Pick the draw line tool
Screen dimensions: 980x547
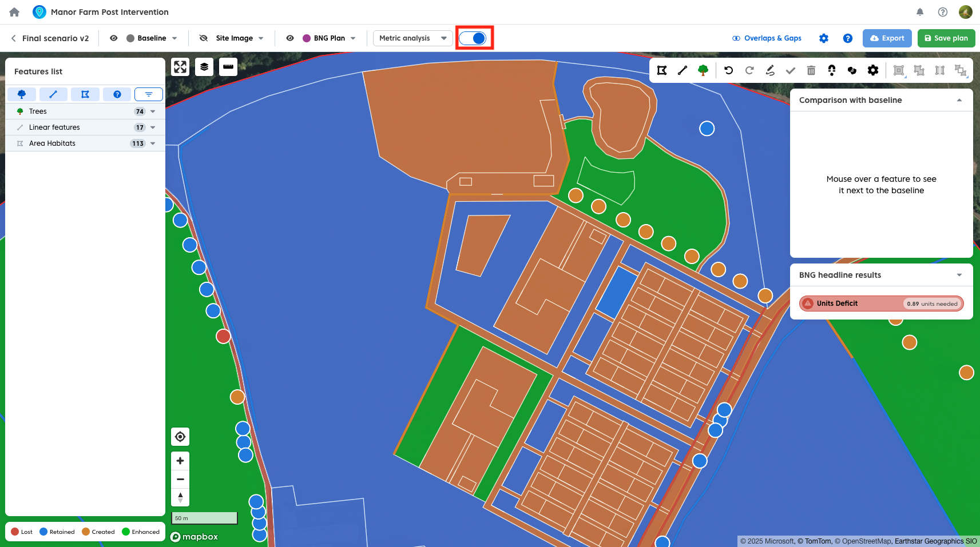pos(683,70)
